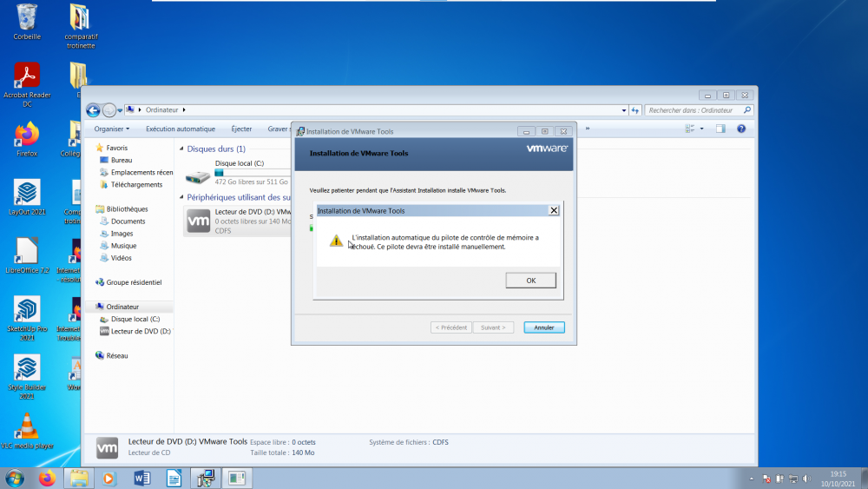Screen dimensions: 868x489
Task: Click the arrow after Ordinateur in the address bar
Action: (x=184, y=110)
